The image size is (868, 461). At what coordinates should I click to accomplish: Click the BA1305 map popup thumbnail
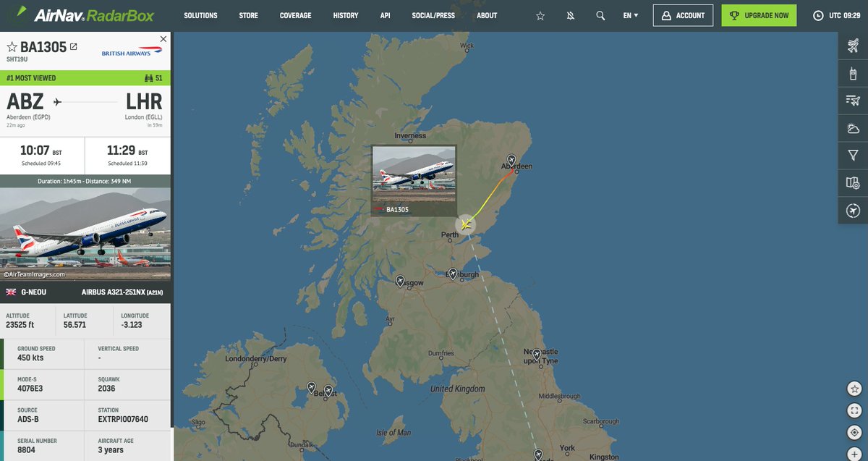coord(414,174)
